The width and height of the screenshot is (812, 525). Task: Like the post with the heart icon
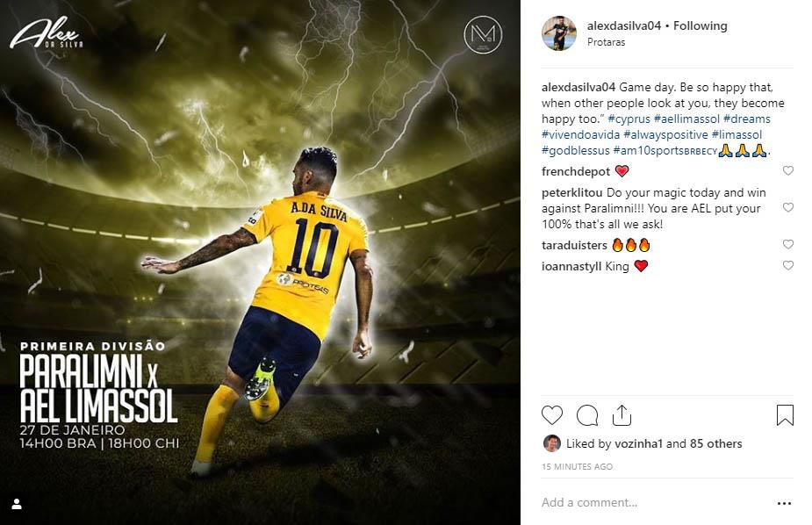pos(552,415)
